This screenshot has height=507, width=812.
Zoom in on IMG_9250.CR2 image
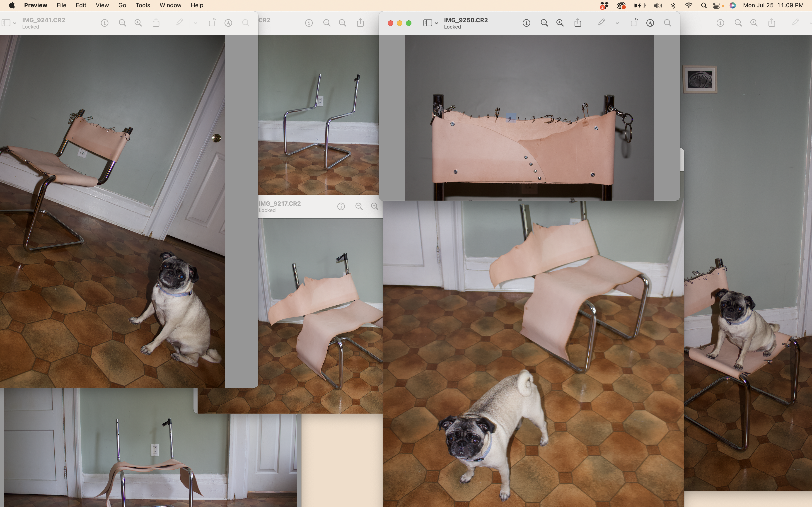tap(560, 23)
